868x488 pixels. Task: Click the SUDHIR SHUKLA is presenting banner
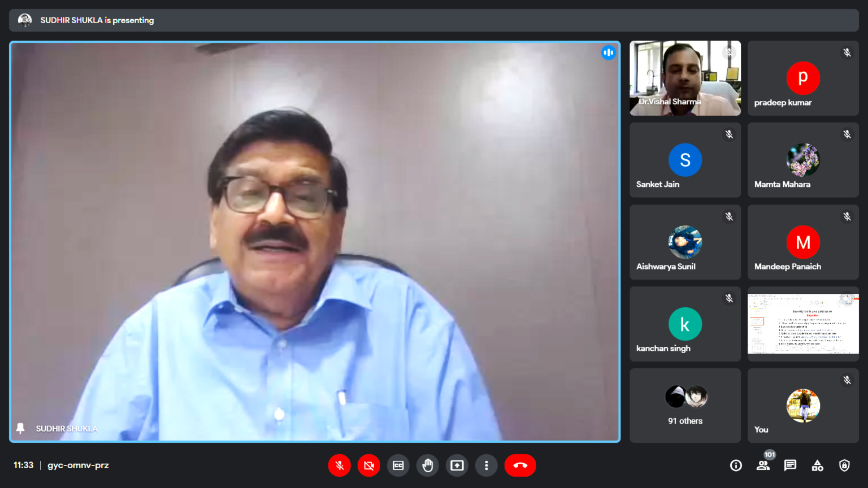click(97, 20)
